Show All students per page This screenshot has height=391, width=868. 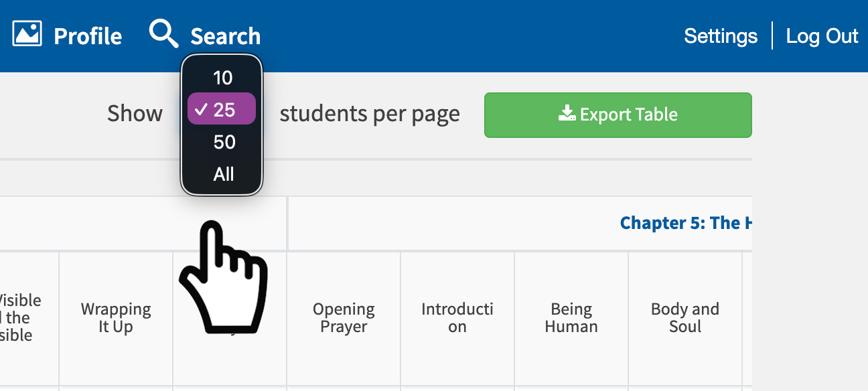[224, 173]
